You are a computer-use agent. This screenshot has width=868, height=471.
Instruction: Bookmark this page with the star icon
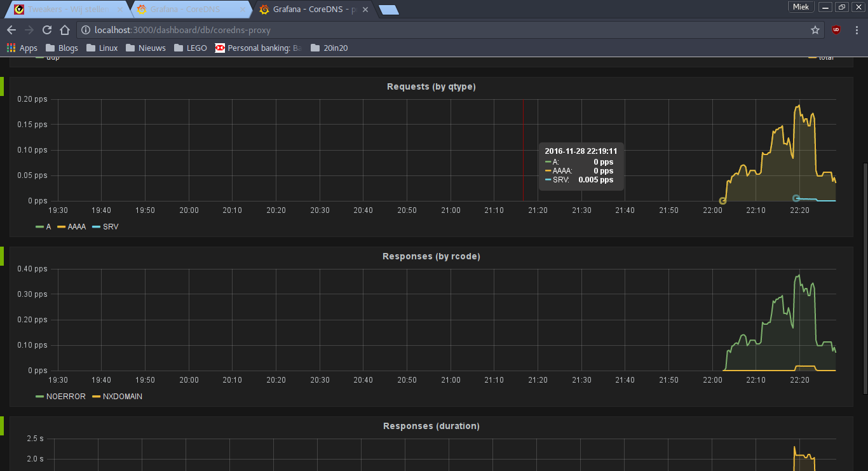[x=815, y=30]
